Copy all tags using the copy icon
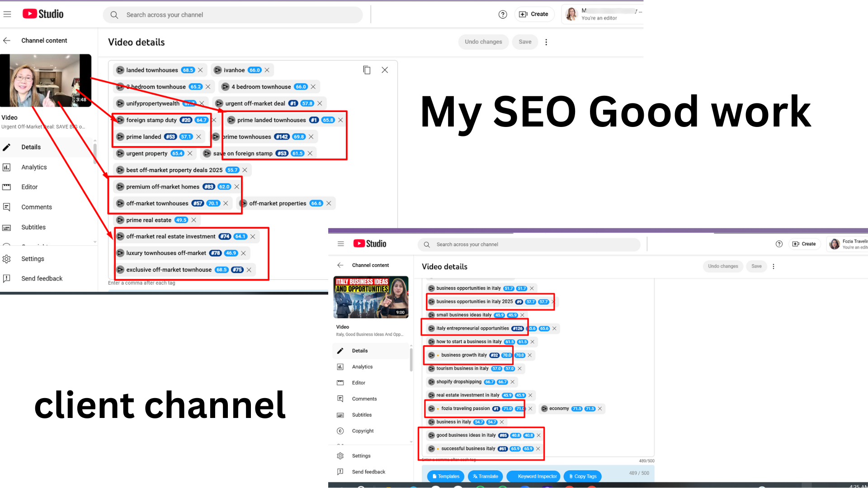The image size is (868, 488). click(x=367, y=70)
